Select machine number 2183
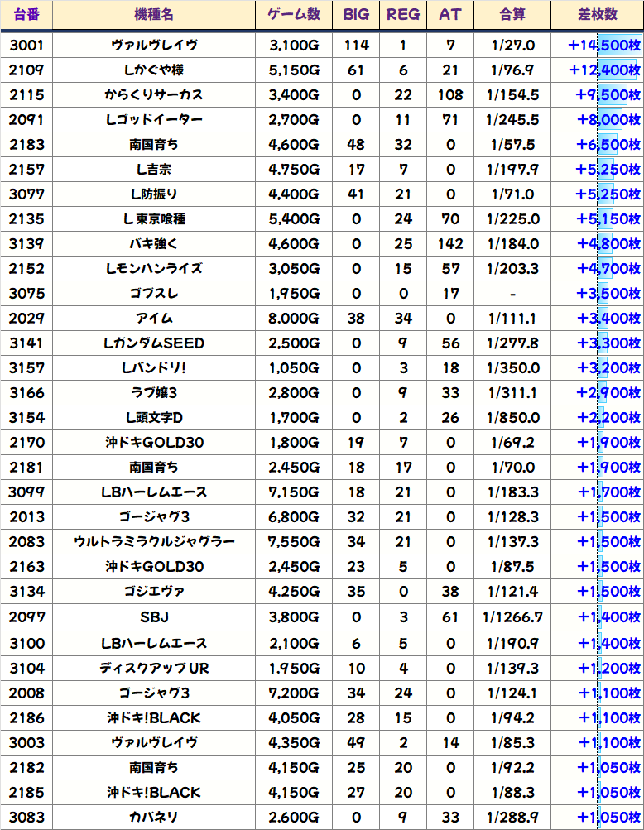 (x=26, y=145)
